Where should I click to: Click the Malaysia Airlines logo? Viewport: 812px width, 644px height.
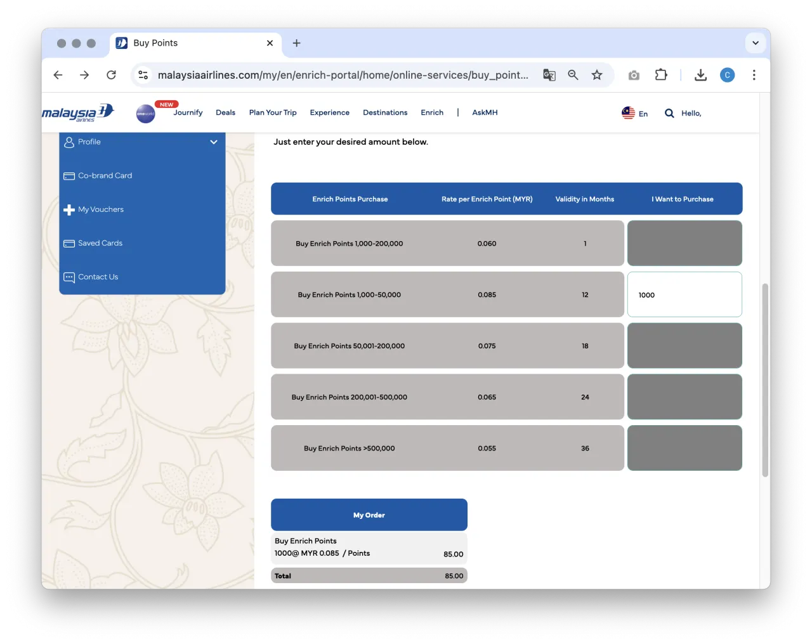point(77,113)
